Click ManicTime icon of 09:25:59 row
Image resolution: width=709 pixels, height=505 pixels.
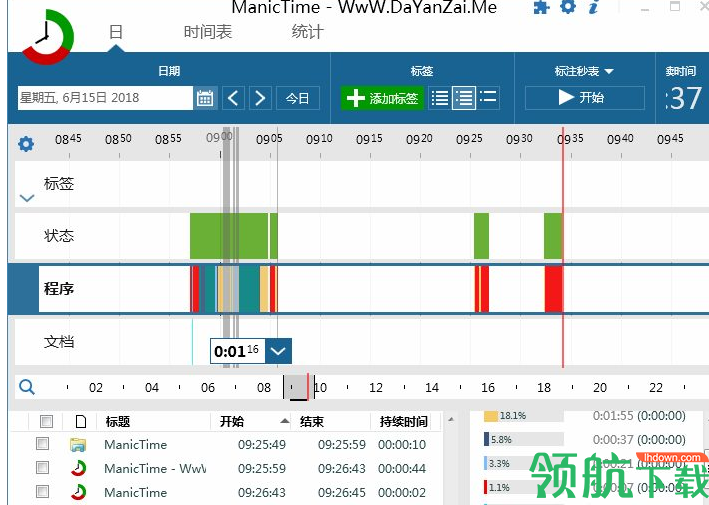click(78, 468)
